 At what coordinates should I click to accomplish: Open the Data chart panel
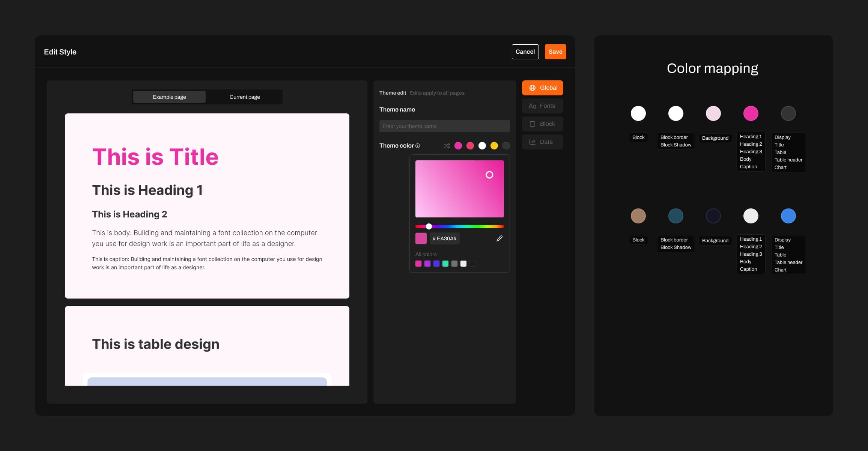pos(542,142)
